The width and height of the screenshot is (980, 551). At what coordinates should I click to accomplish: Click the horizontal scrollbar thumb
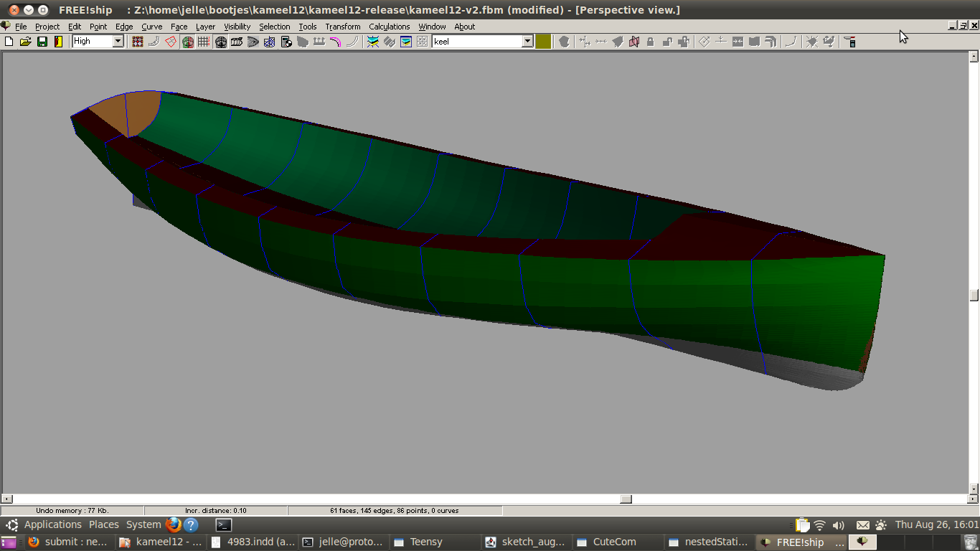(x=626, y=499)
